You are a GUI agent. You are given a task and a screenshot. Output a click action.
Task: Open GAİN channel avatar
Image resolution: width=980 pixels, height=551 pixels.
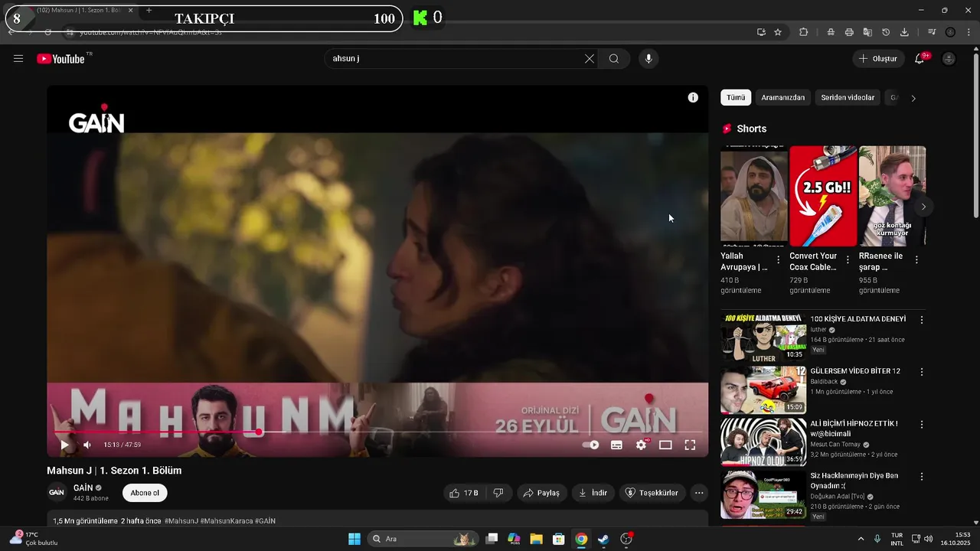tap(57, 493)
